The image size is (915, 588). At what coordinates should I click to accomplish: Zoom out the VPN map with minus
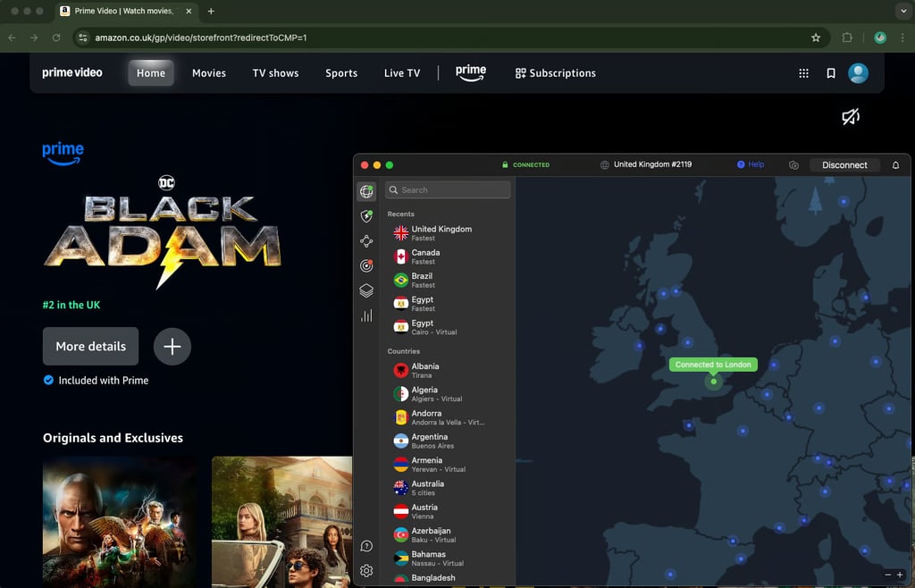pos(887,575)
